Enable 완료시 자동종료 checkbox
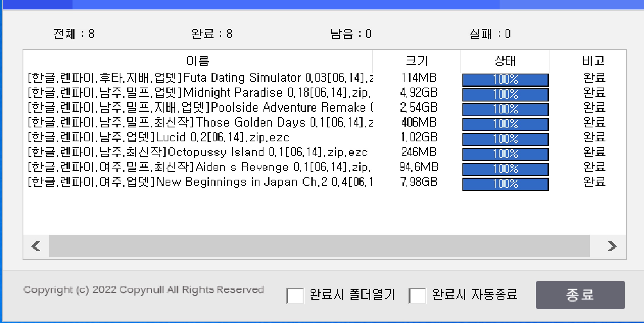644x323 pixels. [x=417, y=295]
